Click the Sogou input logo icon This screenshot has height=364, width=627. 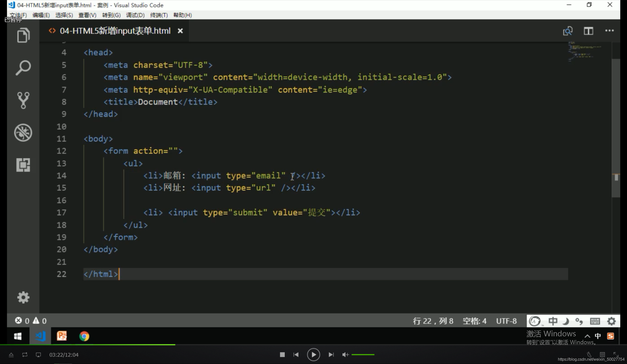(534, 321)
